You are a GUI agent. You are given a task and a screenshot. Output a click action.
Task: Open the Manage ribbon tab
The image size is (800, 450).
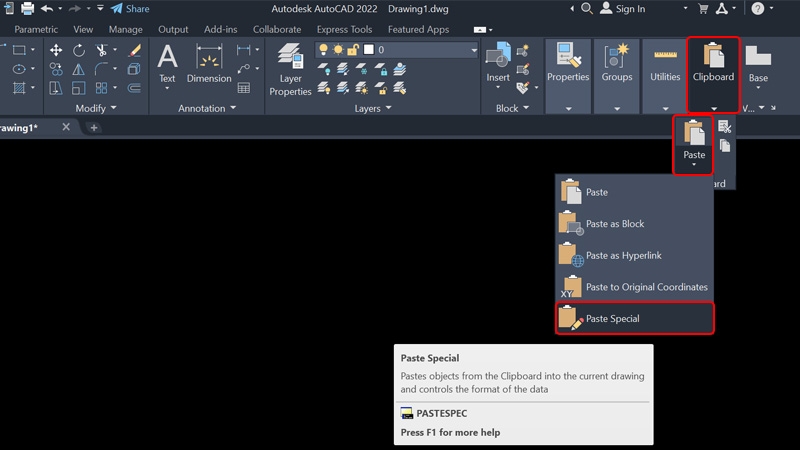(126, 30)
